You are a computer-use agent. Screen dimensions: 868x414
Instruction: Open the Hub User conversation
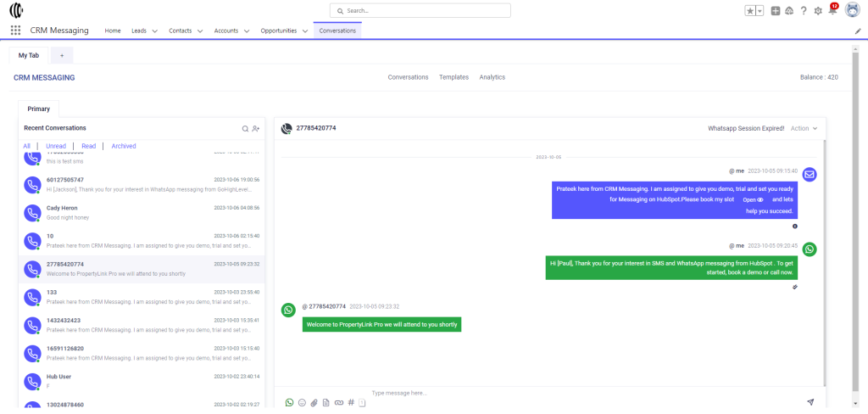142,381
